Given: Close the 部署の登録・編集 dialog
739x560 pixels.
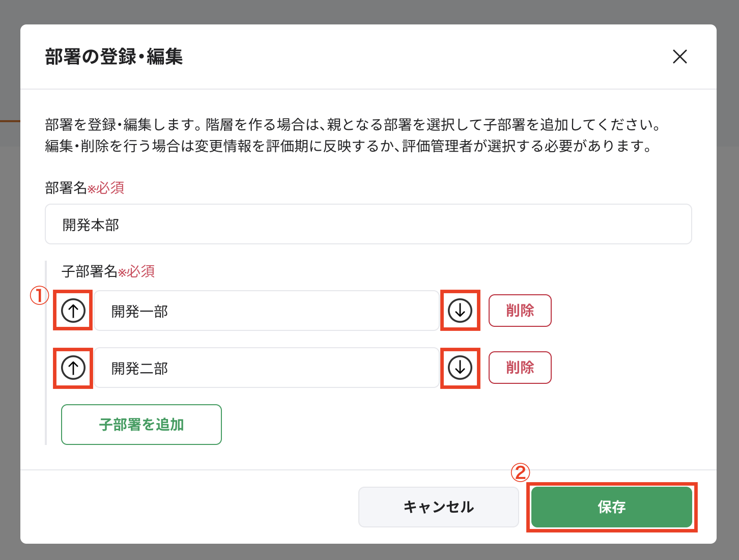Looking at the screenshot, I should point(679,57).
